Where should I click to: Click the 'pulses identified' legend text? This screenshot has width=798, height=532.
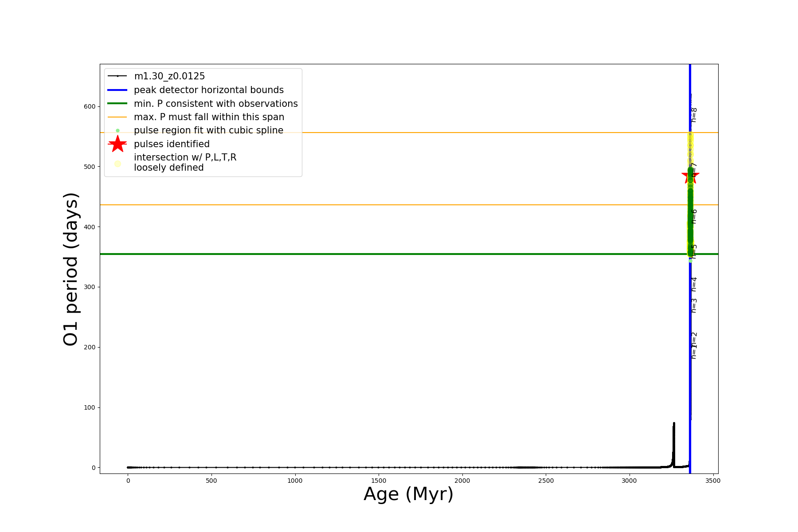(172, 144)
